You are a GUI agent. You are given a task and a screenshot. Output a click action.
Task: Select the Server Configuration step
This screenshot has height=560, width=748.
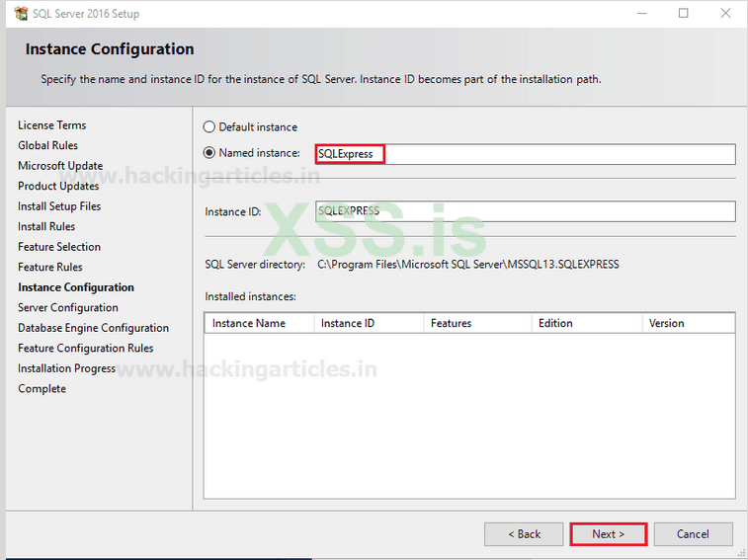pyautogui.click(x=68, y=308)
